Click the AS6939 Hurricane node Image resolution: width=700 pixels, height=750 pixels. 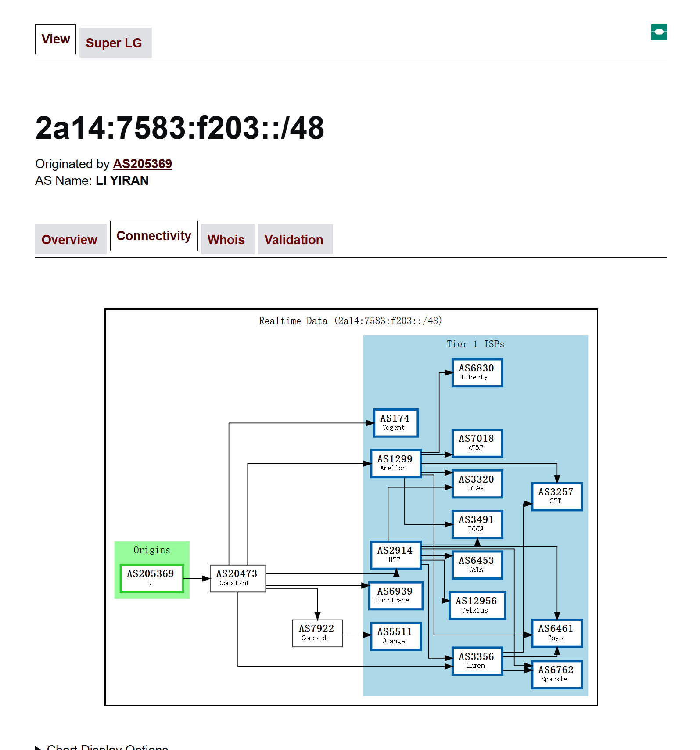point(395,596)
